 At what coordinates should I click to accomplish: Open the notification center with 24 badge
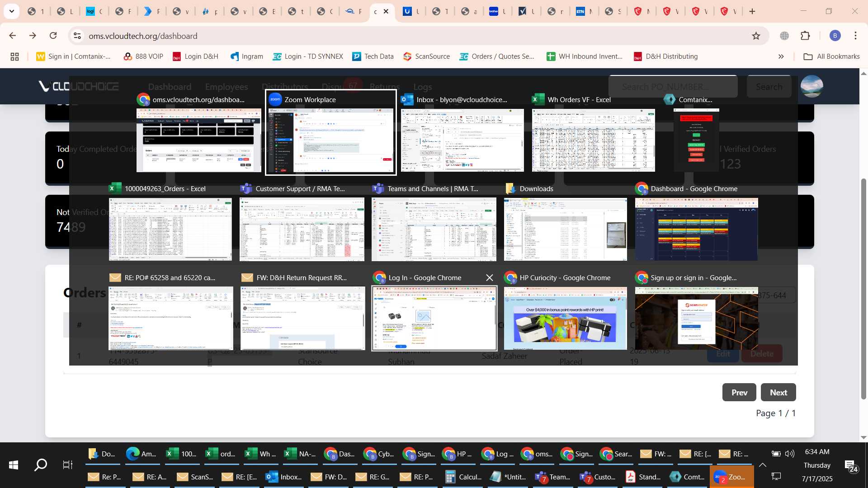pyautogui.click(x=851, y=465)
